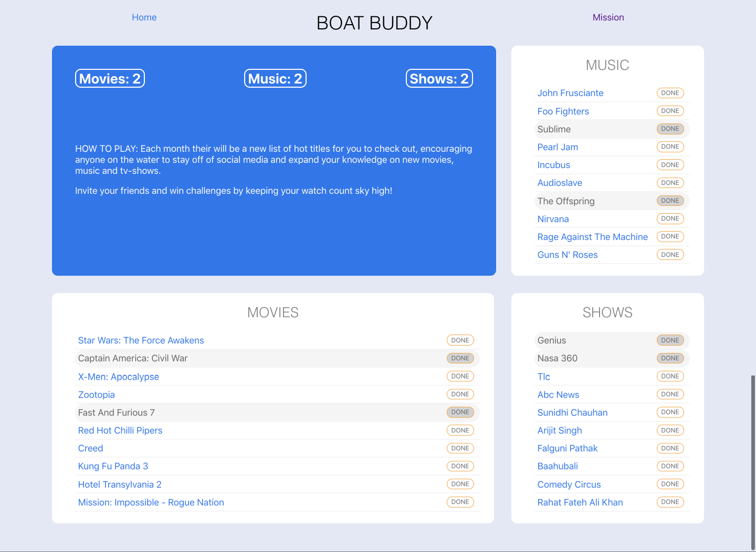Toggle done for Rahat Fateh Ali Khan
The image size is (756, 552).
670,502
